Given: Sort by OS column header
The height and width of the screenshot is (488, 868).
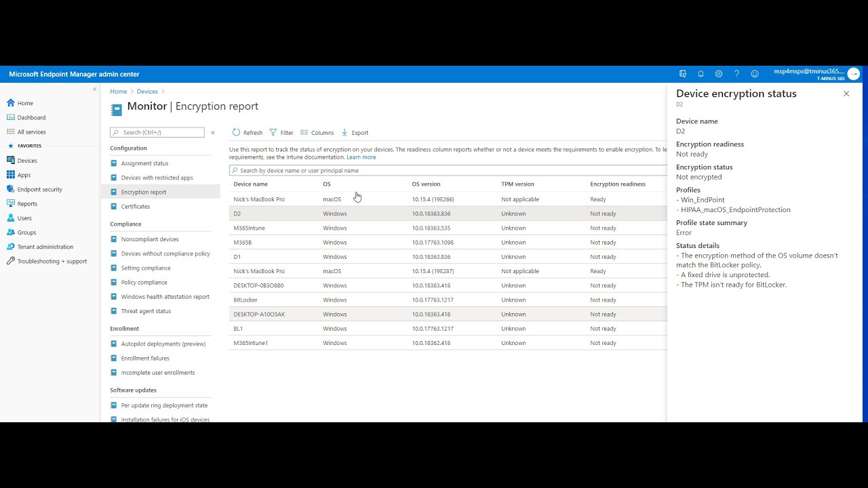Looking at the screenshot, I should 327,184.
